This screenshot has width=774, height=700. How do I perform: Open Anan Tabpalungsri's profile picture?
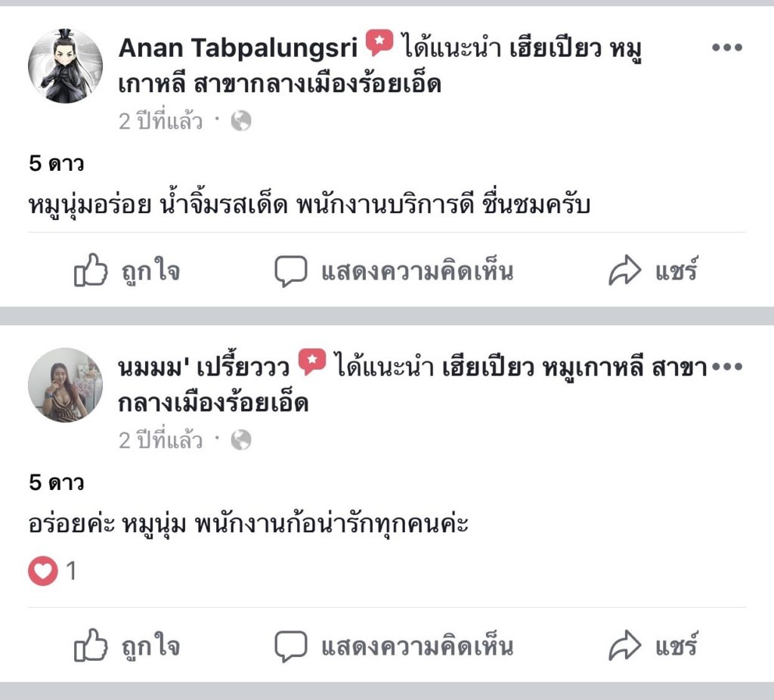tap(65, 66)
